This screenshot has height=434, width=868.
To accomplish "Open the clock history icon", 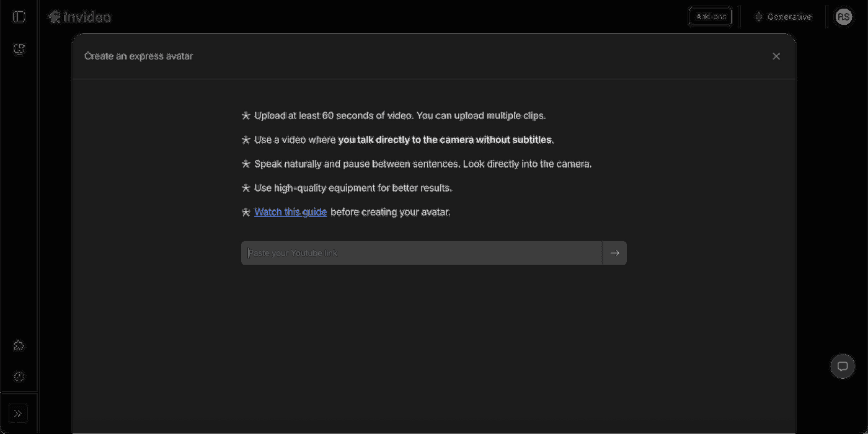I will (x=19, y=376).
